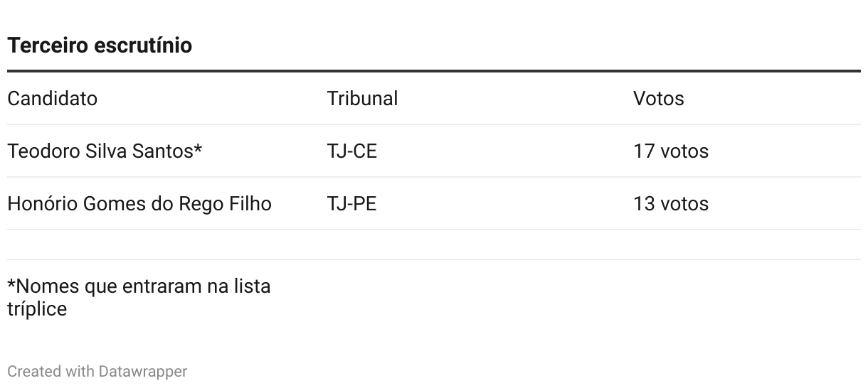The width and height of the screenshot is (868, 388).
Task: Select the "17 votos" cell
Action: 671,151
